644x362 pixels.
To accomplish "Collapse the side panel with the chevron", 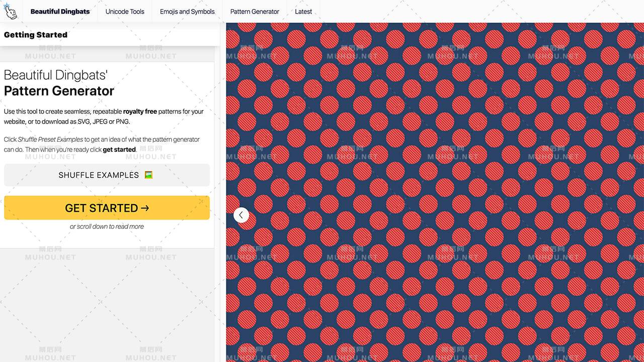I will coord(241,215).
